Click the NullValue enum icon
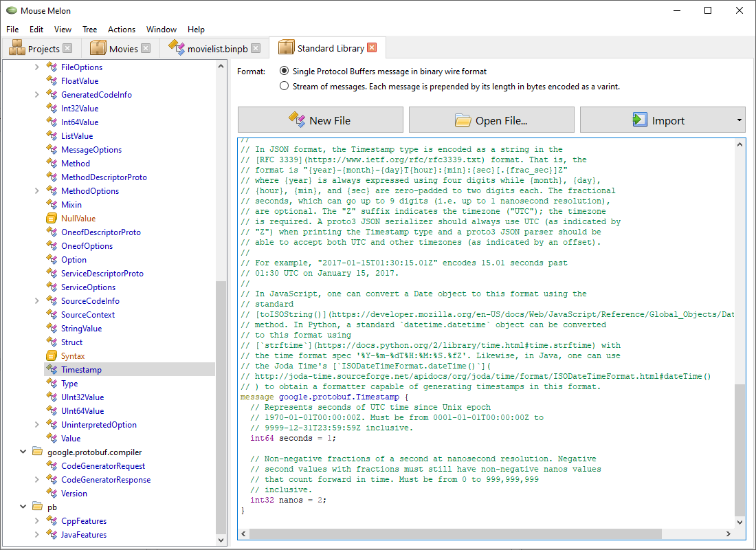Screen dimensions: 756x550 point(50,218)
